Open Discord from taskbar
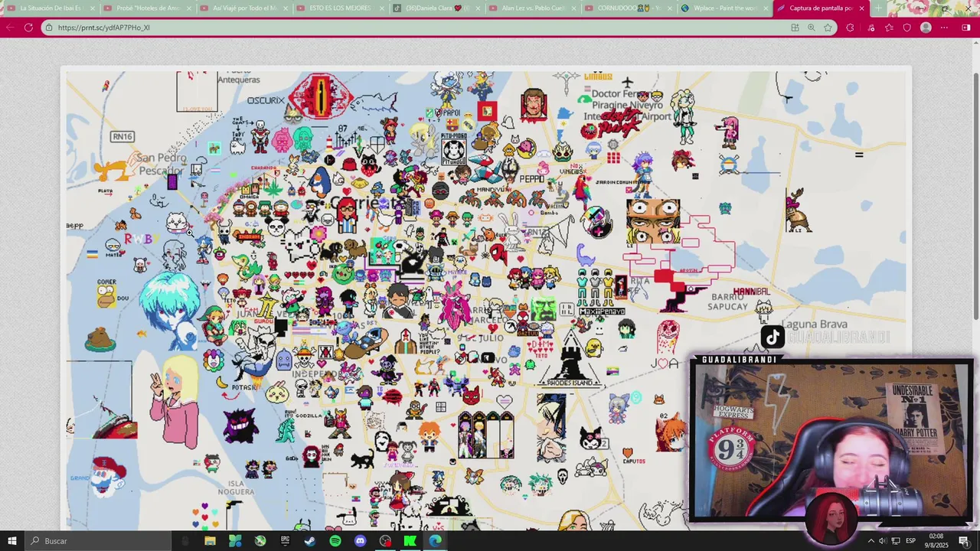 360,541
